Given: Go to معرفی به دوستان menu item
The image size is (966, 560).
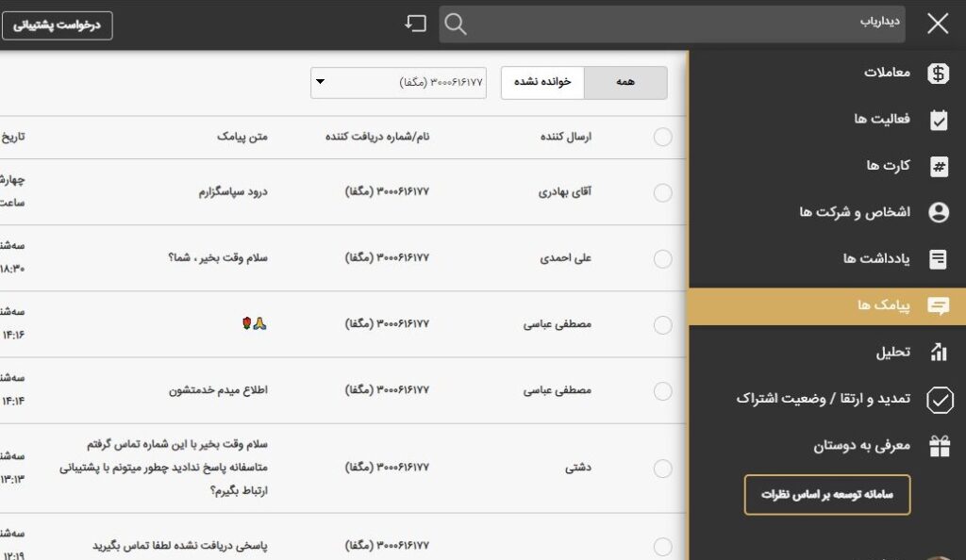Looking at the screenshot, I should [x=861, y=446].
